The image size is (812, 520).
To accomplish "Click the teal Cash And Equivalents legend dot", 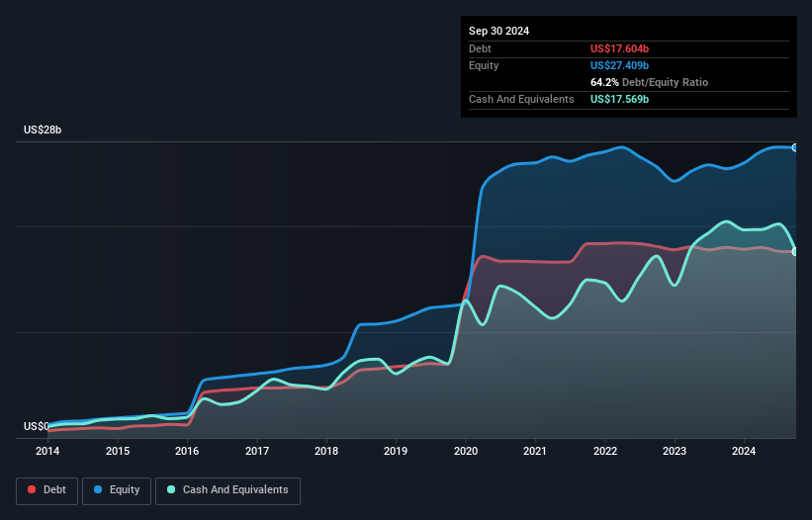I will coord(171,489).
